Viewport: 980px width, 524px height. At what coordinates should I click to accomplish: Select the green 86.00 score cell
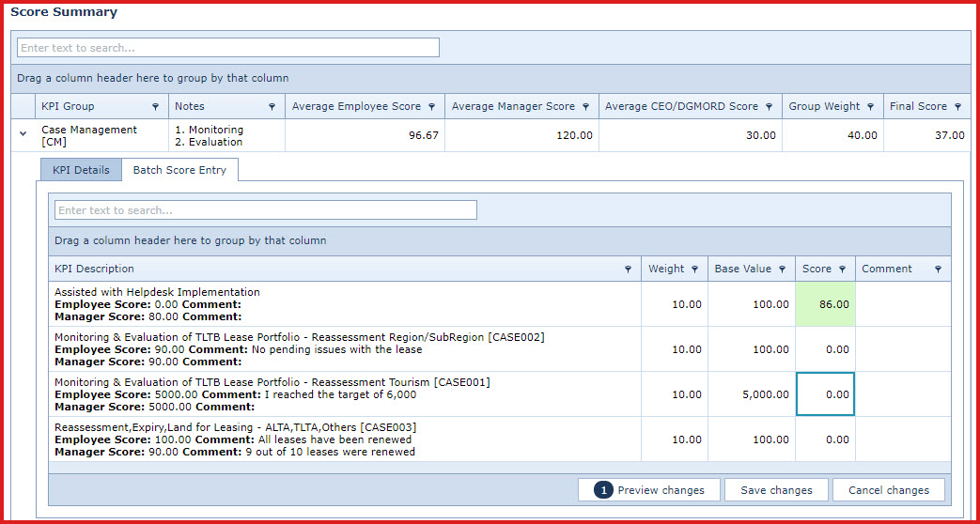(825, 304)
